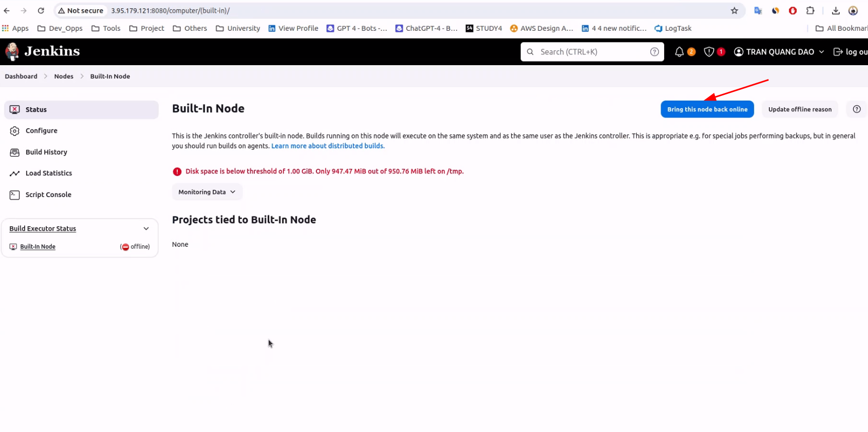Click the Load Statistics graph icon

click(15, 173)
